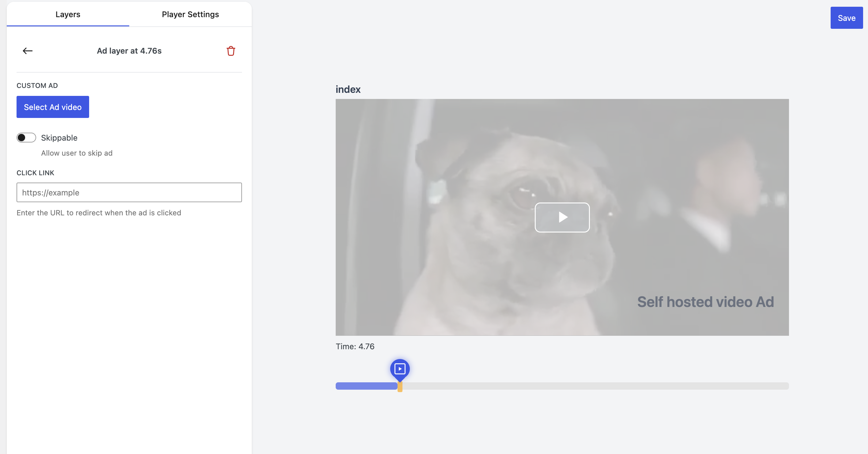
Task: Click the Skippable label text
Action: [59, 138]
